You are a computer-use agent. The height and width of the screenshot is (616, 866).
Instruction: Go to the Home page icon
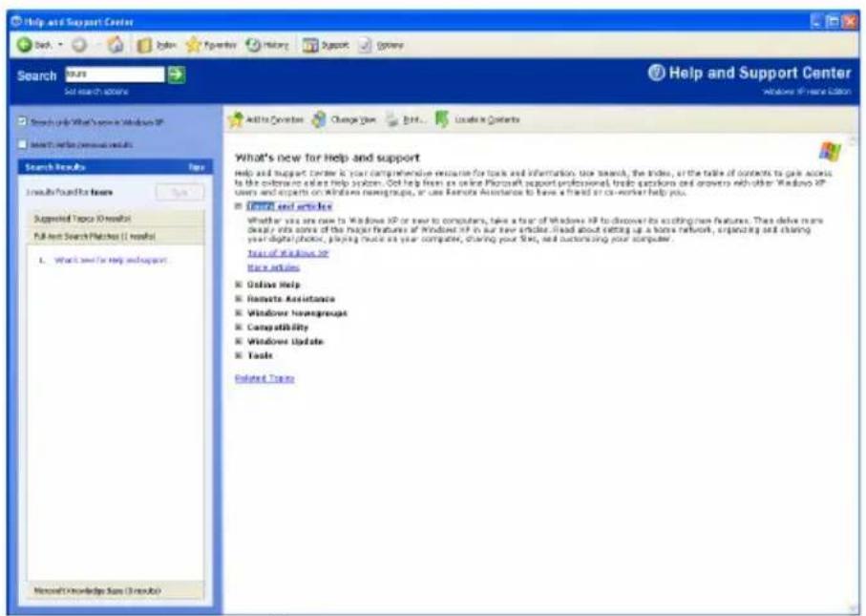point(116,44)
